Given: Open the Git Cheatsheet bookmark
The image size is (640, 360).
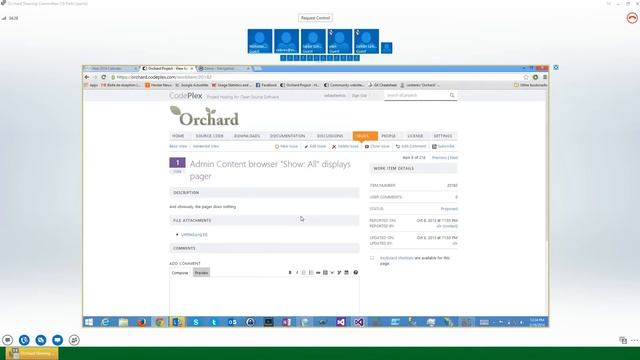Looking at the screenshot, I should 383,85.
